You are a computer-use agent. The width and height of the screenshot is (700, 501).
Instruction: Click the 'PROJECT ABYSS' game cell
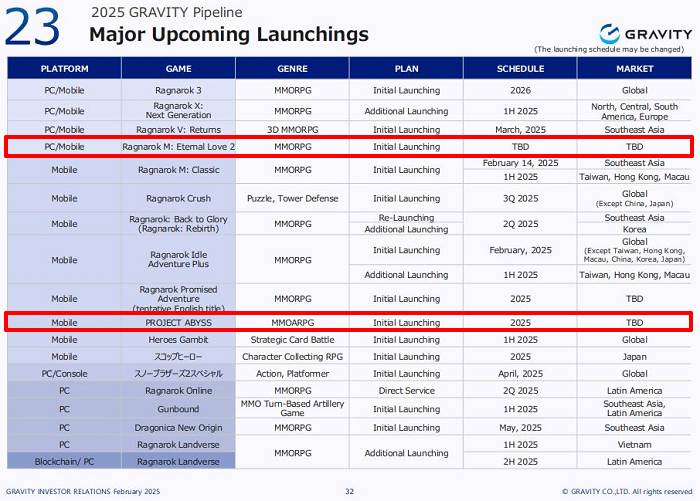coord(179,322)
